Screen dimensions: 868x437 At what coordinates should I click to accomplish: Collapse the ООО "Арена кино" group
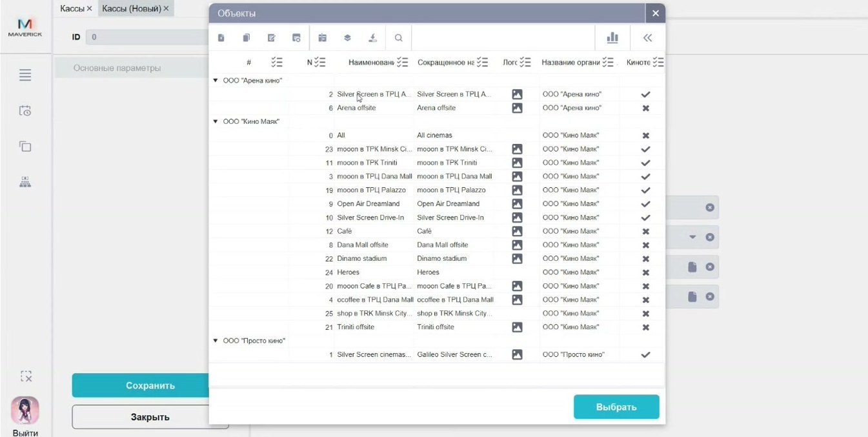pos(216,81)
